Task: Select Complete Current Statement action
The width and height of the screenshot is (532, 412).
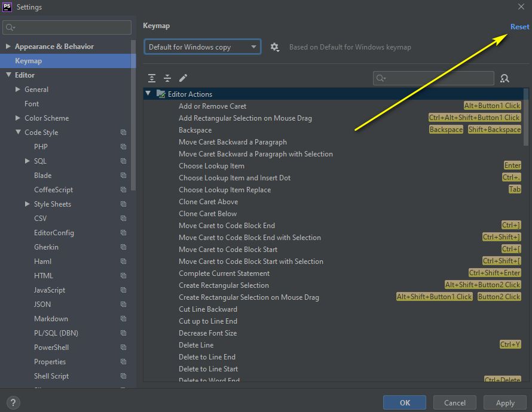Action: (332, 273)
